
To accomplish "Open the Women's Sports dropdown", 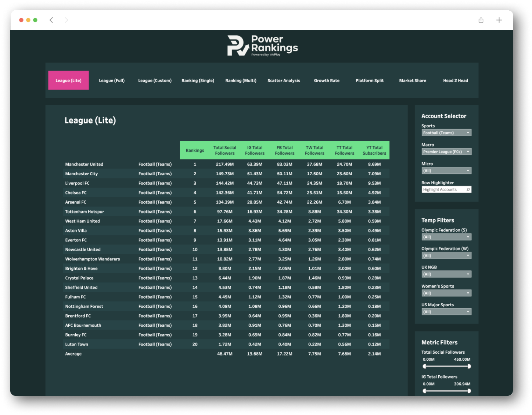I will [x=446, y=293].
